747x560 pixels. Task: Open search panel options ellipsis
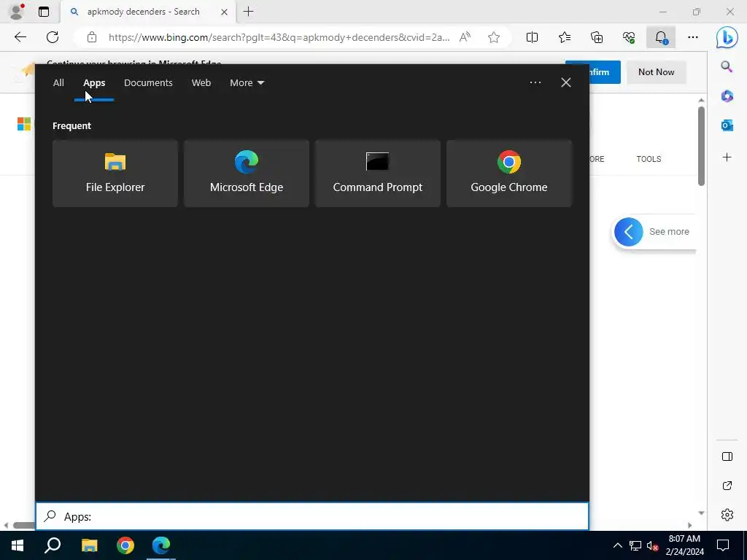pyautogui.click(x=535, y=82)
